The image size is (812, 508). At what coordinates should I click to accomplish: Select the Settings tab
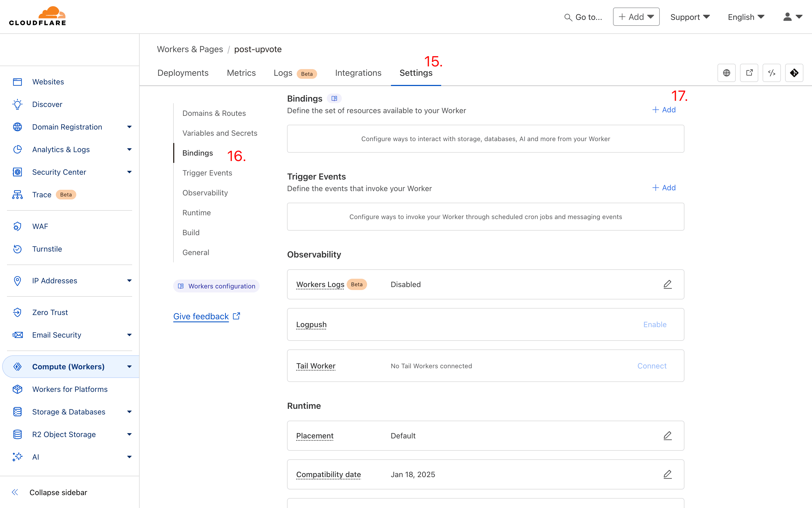[416, 73]
